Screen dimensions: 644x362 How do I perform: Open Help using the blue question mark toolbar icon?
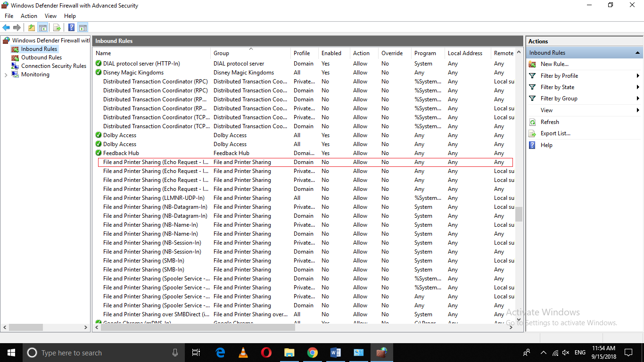pyautogui.click(x=71, y=27)
